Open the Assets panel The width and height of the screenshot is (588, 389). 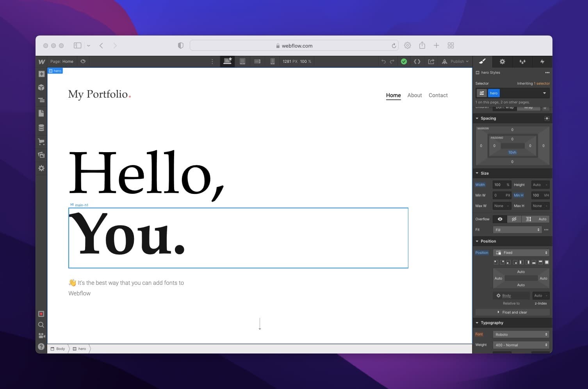[41, 155]
